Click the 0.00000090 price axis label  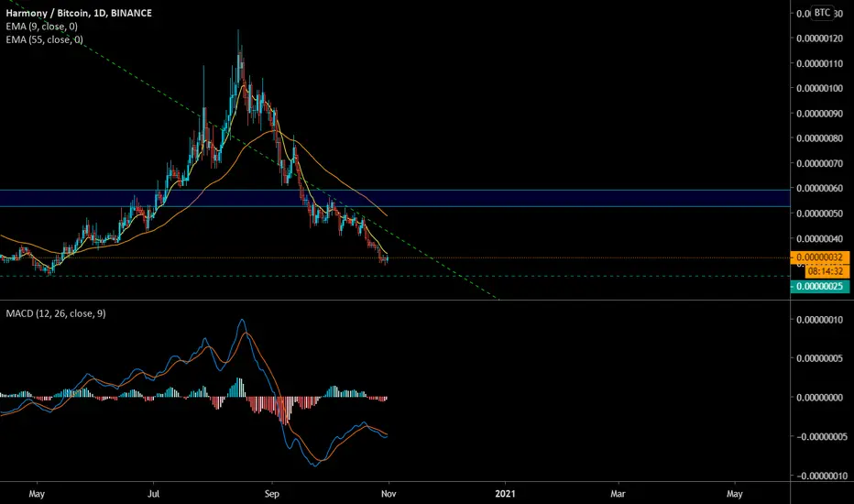(x=820, y=114)
